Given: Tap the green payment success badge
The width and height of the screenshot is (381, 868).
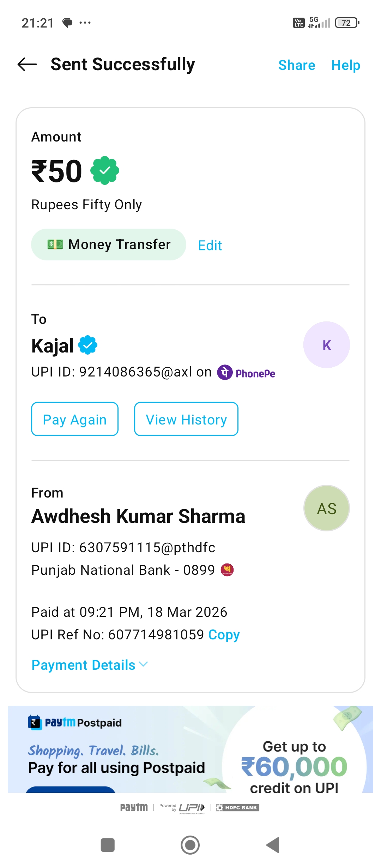Looking at the screenshot, I should pos(105,171).
